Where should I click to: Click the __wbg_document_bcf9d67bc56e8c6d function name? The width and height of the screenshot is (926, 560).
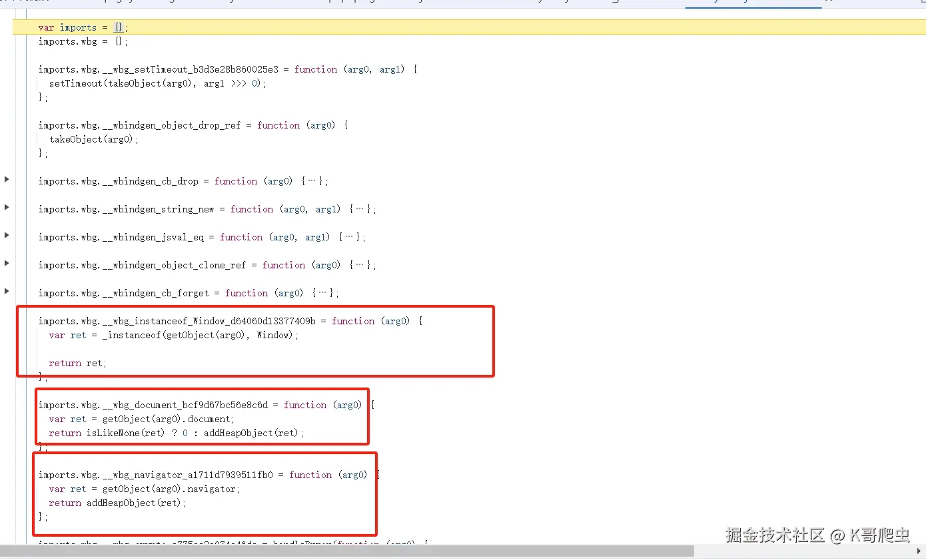tap(185, 405)
